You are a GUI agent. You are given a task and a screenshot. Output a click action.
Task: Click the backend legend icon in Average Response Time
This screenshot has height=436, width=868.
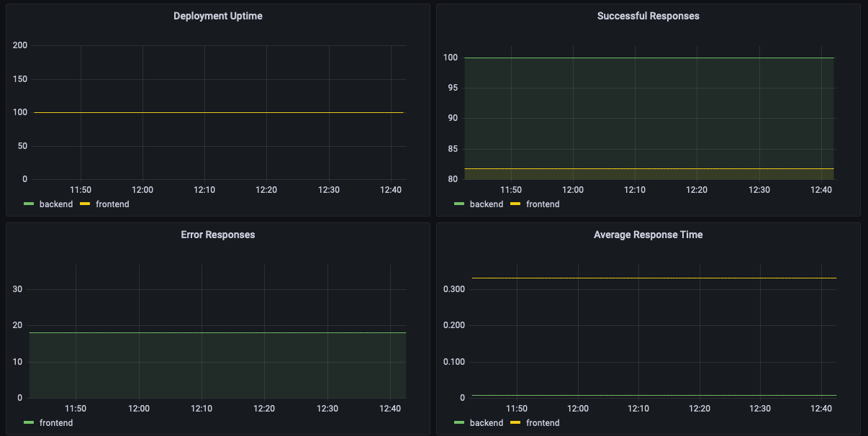pos(458,422)
